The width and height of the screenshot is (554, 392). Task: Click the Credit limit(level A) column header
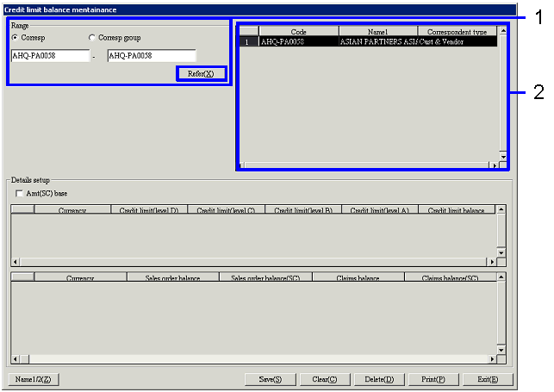coord(380,209)
